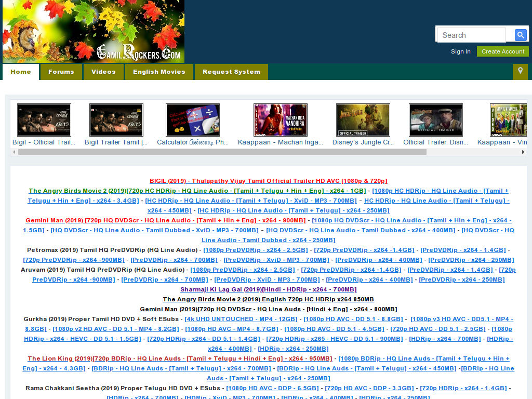Open Gemini Man Tamil Dubbed x264 400MB link

[x=361, y=230]
